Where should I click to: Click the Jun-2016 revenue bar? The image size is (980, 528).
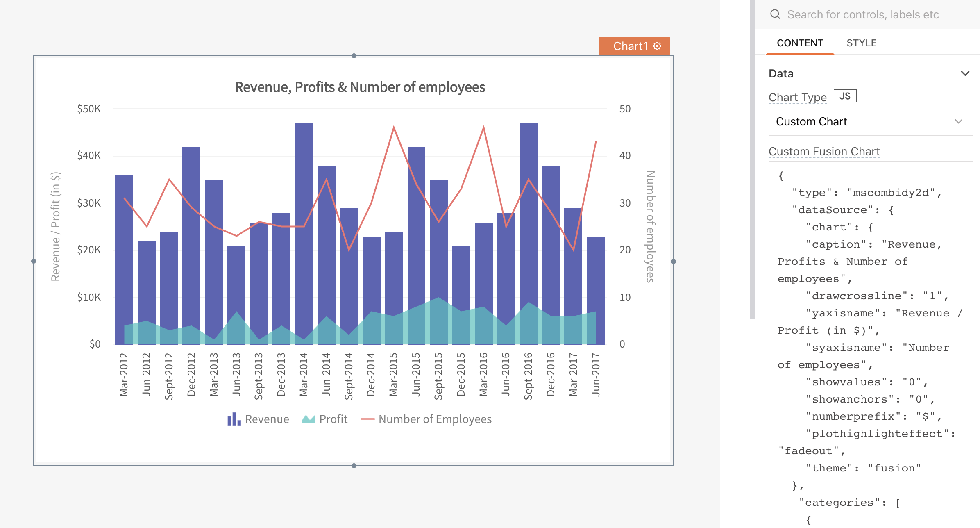(x=506, y=278)
